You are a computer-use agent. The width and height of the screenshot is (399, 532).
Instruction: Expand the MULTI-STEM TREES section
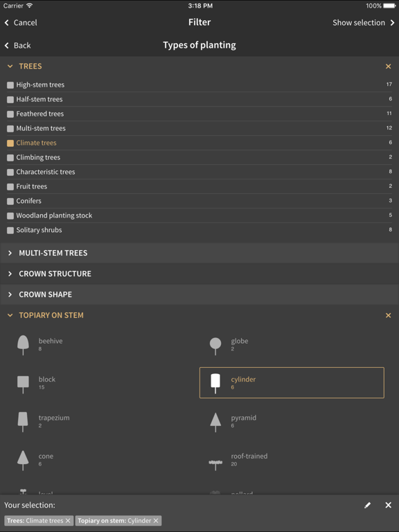199,253
